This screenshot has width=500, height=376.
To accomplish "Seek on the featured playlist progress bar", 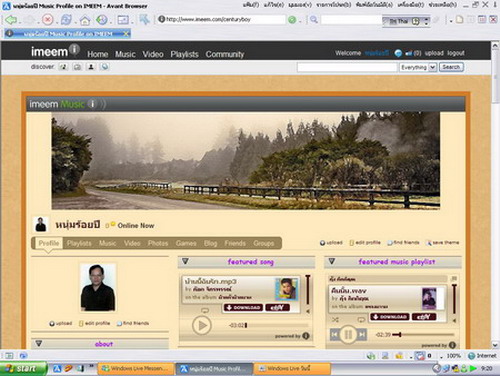I will [x=423, y=334].
